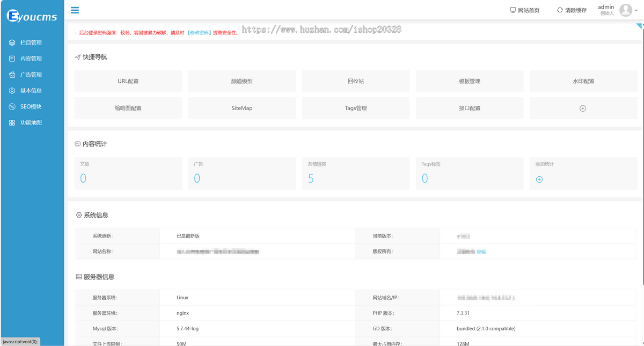Open 模板管理 from quick navigation
Image resolution: width=644 pixels, height=346 pixels.
470,81
